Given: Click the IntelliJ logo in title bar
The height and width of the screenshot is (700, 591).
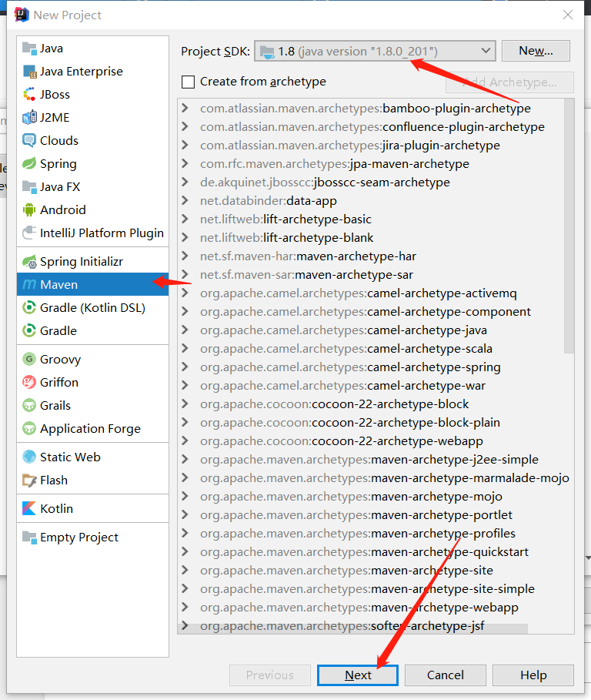Looking at the screenshot, I should [x=22, y=15].
